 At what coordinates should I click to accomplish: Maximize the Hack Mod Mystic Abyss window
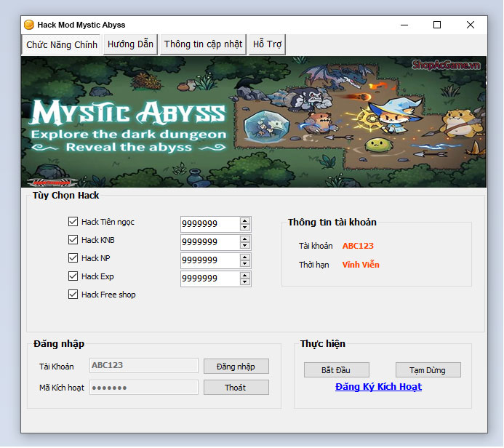point(437,25)
